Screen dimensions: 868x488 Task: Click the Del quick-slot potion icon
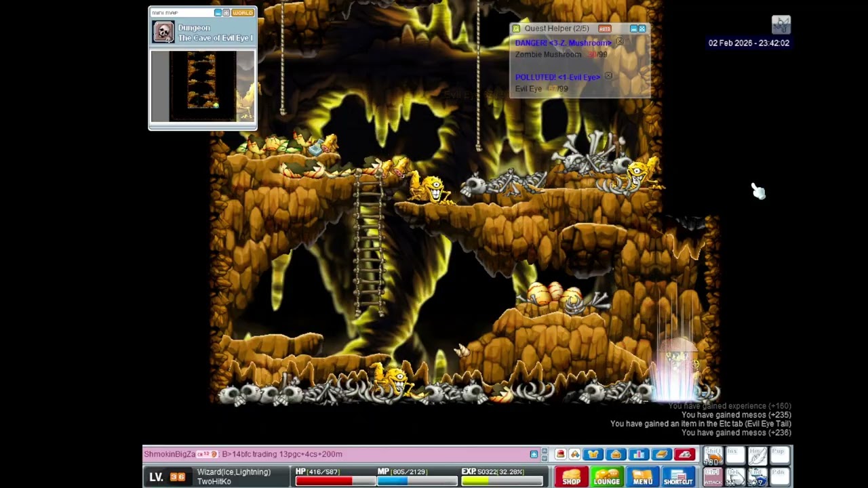[735, 476]
